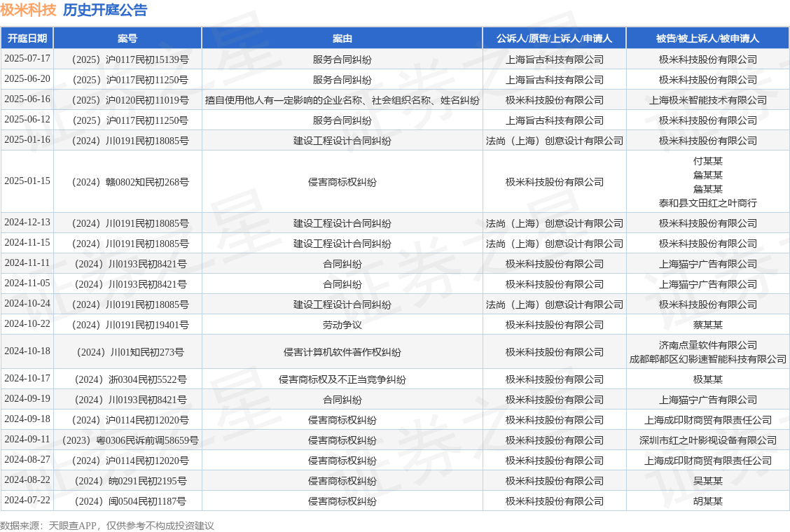Click defendant 济南点量软件有限公司

[x=707, y=345]
